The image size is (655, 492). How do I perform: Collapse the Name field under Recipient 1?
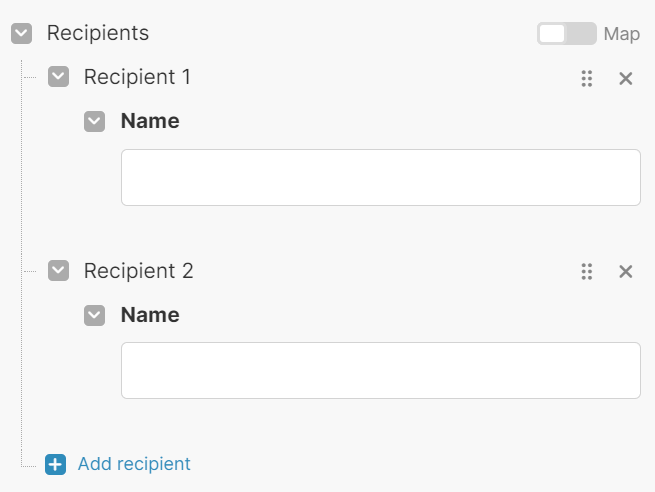[95, 122]
